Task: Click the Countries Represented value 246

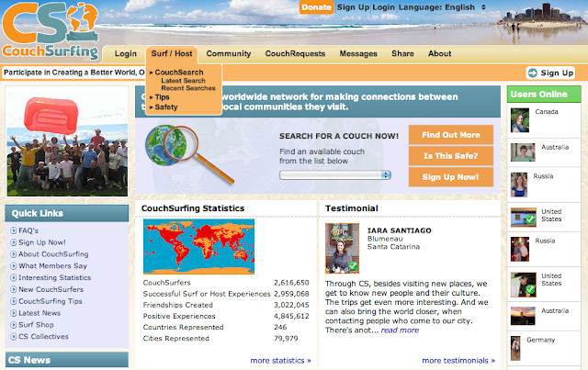Action: (280, 327)
